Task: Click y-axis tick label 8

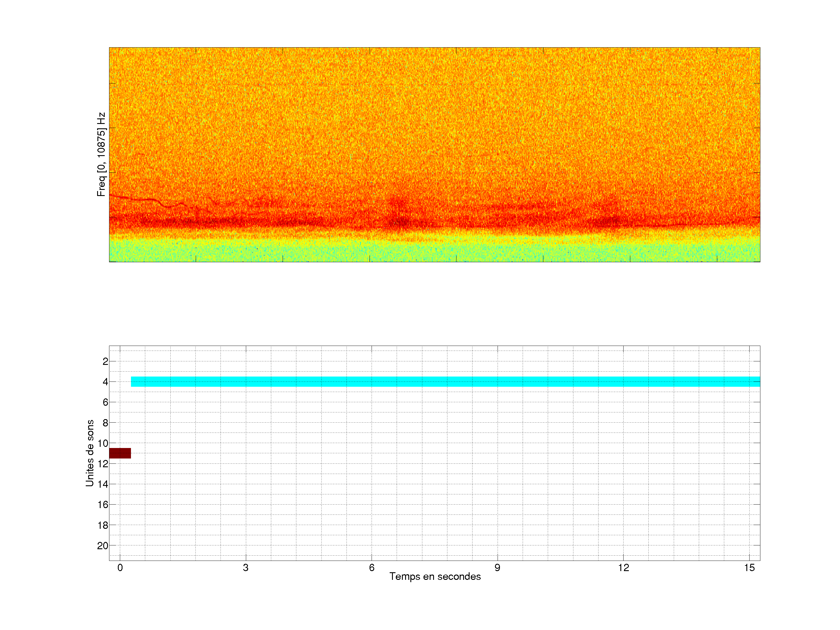Action: 105,423
